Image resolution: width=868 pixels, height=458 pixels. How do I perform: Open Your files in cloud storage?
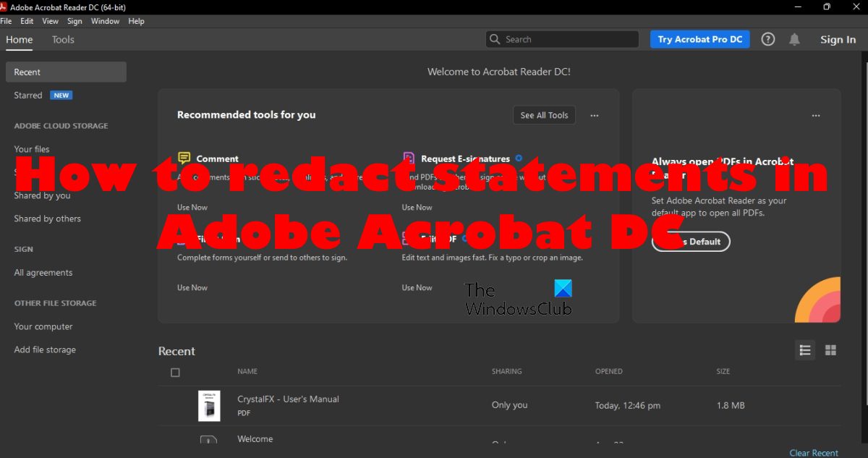point(32,149)
